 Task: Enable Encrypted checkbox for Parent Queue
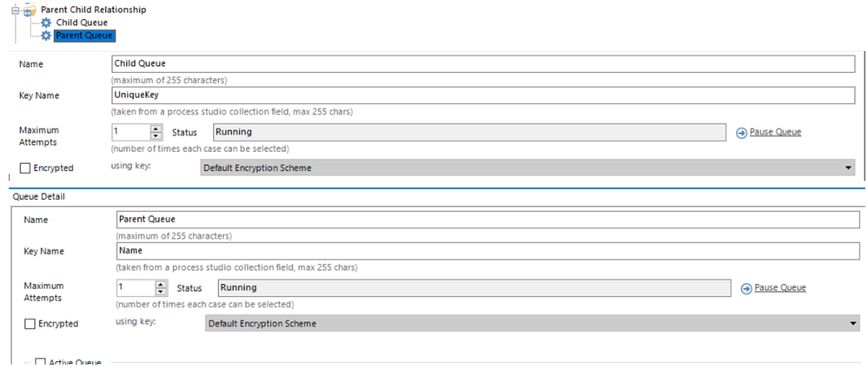coord(30,324)
